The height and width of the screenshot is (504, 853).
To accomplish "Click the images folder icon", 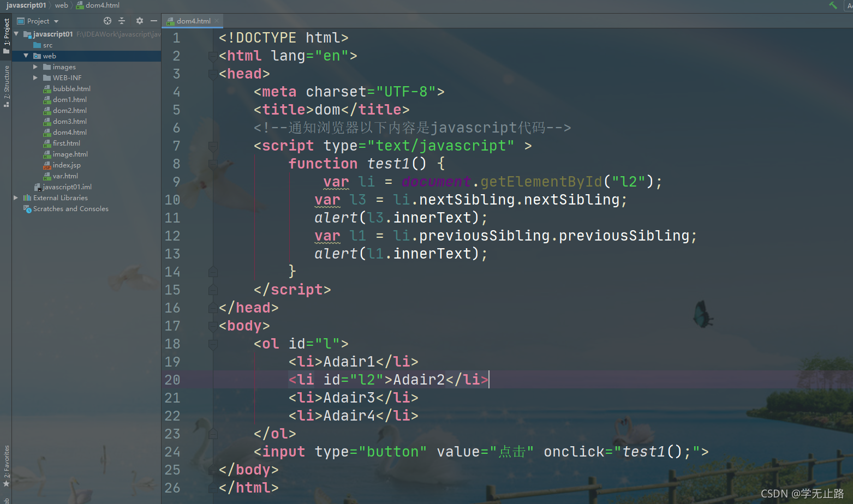I will pos(47,67).
